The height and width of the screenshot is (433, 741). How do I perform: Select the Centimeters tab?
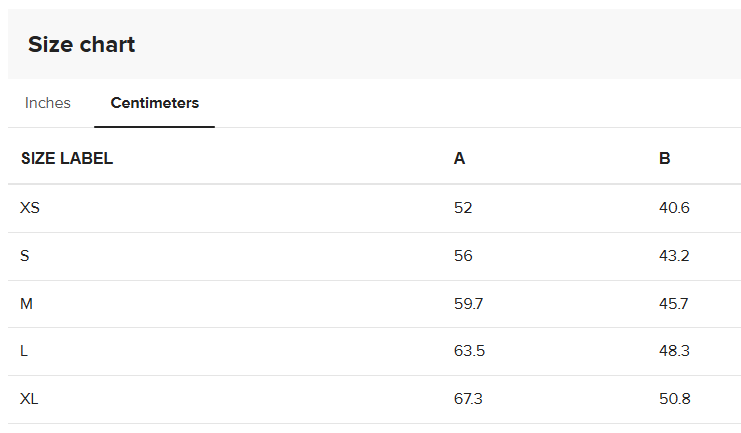[154, 103]
